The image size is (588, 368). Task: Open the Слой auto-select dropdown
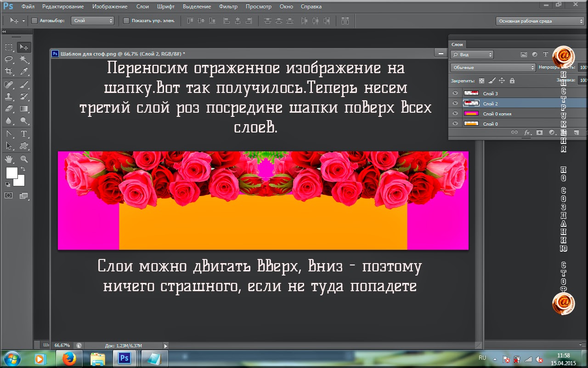click(x=92, y=21)
